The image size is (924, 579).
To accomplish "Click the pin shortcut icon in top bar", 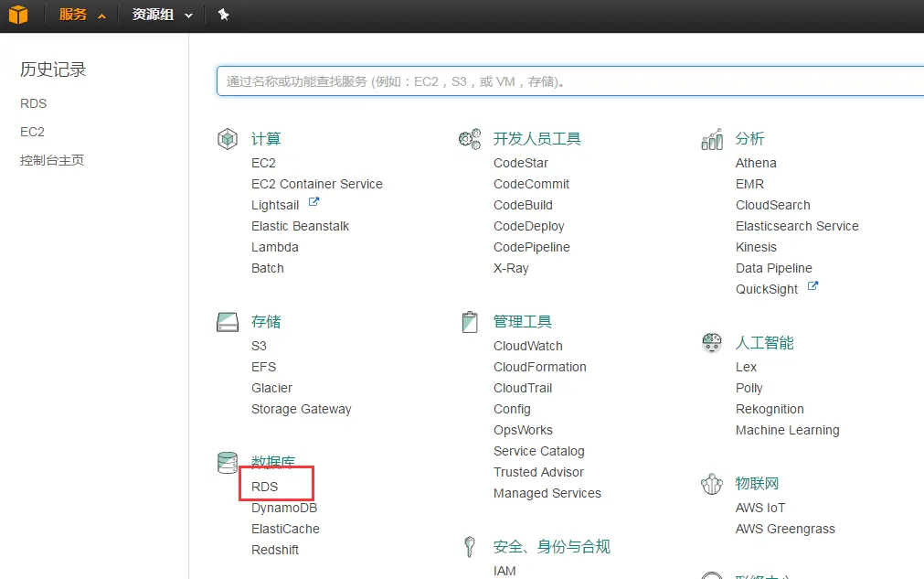I will (x=223, y=15).
